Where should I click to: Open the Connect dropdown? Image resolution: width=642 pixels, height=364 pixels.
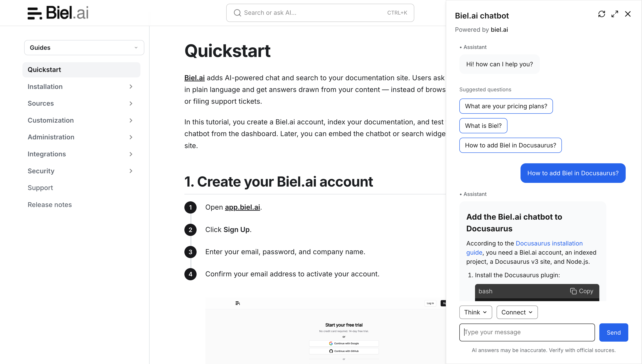pos(517,312)
